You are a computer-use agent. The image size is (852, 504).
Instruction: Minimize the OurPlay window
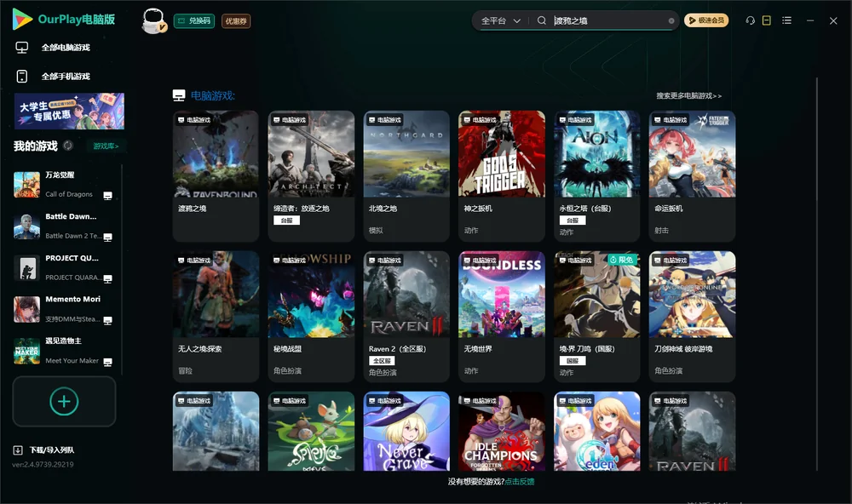click(x=810, y=20)
